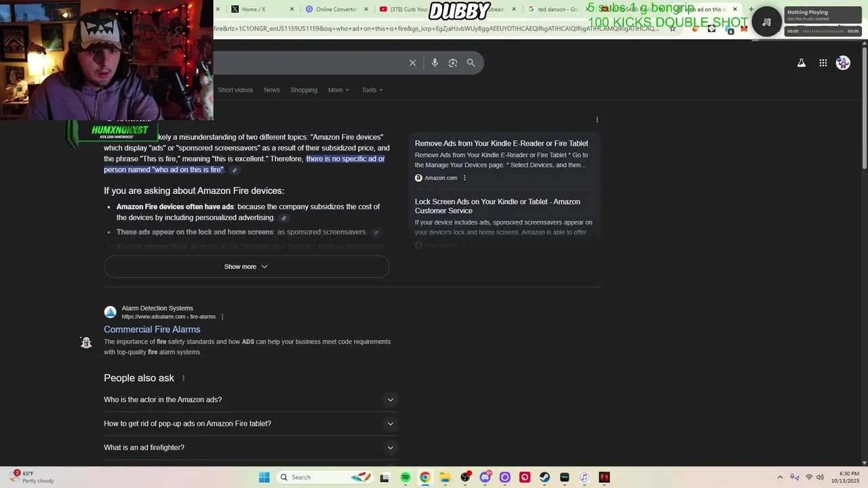Open Spotify from the taskbar
Image resolution: width=868 pixels, height=488 pixels.
(406, 477)
